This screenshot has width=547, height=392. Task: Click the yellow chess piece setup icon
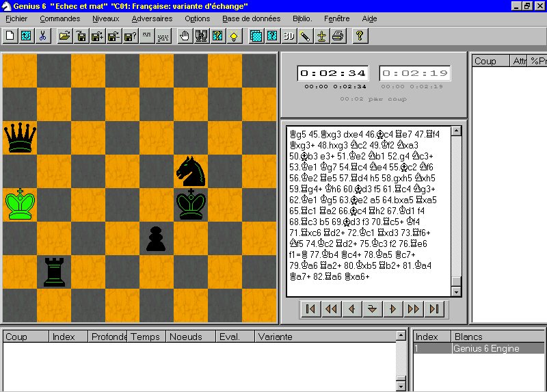click(321, 36)
